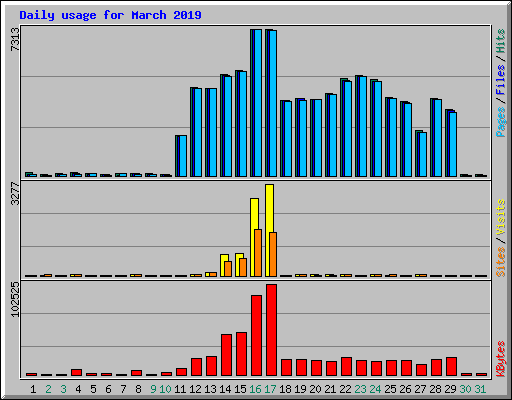Click day 2 on the date axis
The width and height of the screenshot is (512, 400).
pos(48,389)
